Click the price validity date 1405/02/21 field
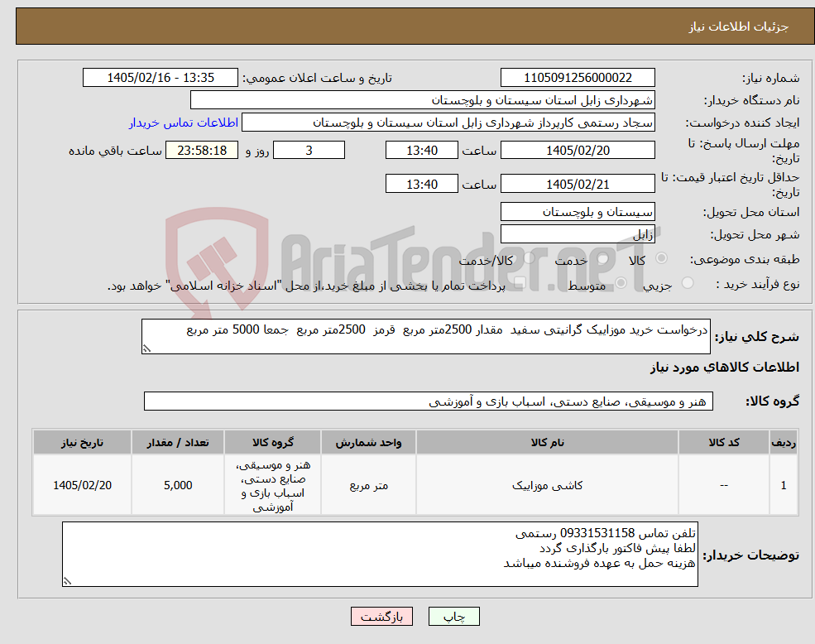Image resolution: width=815 pixels, height=644 pixels. pyautogui.click(x=578, y=184)
